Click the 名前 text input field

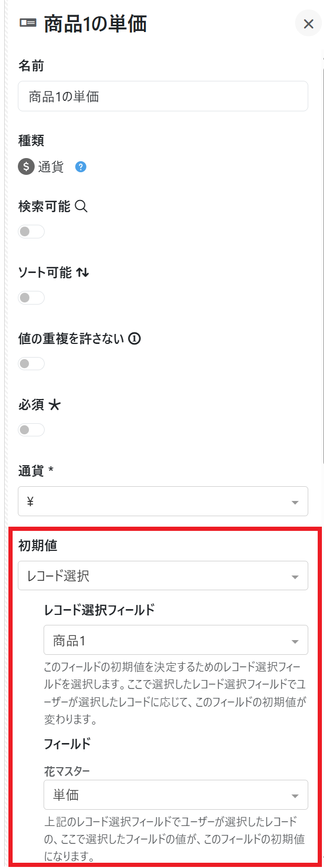click(163, 97)
